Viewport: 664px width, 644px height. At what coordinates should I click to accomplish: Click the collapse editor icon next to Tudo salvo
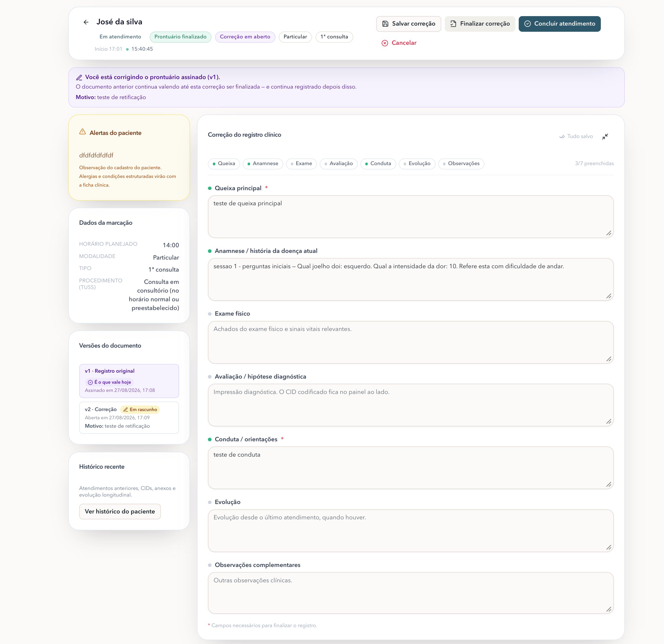[605, 137]
